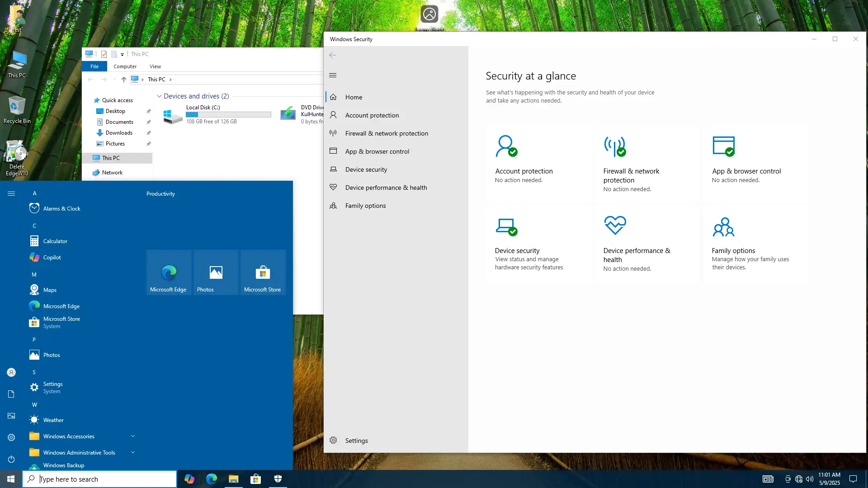Open App & browser control tile
The image size is (868, 488).
[x=746, y=171]
